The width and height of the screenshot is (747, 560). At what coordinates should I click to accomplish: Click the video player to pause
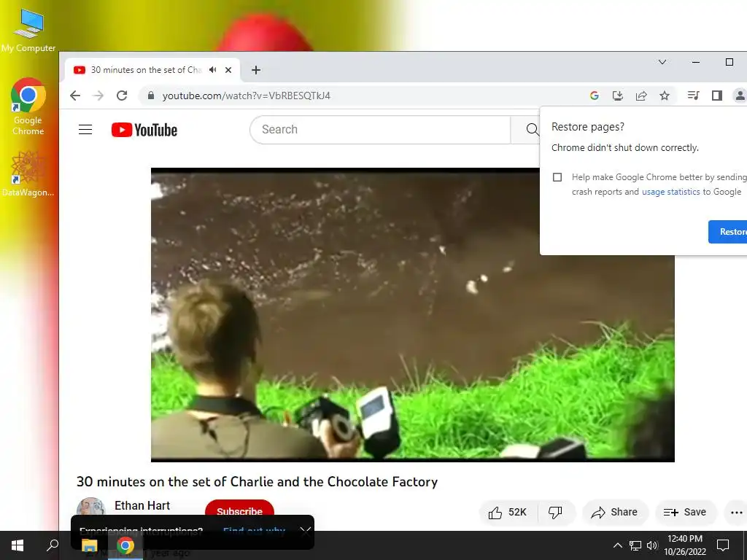pos(413,315)
